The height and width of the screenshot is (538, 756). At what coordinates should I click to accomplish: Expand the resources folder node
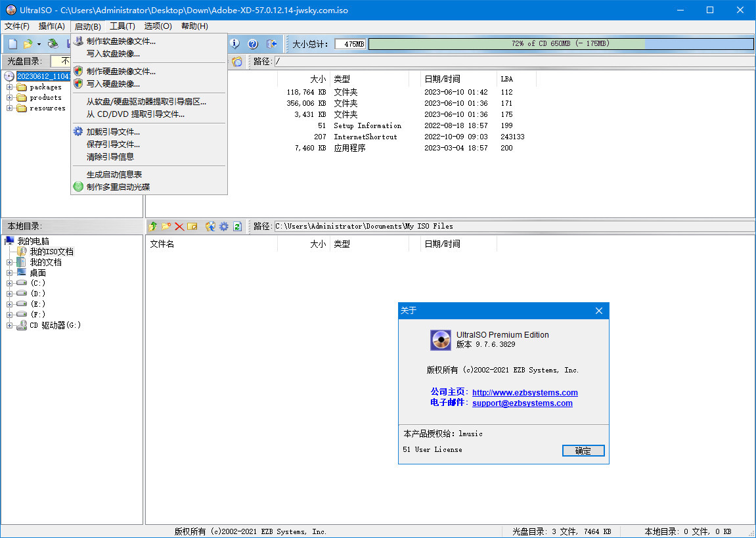pyautogui.click(x=9, y=108)
